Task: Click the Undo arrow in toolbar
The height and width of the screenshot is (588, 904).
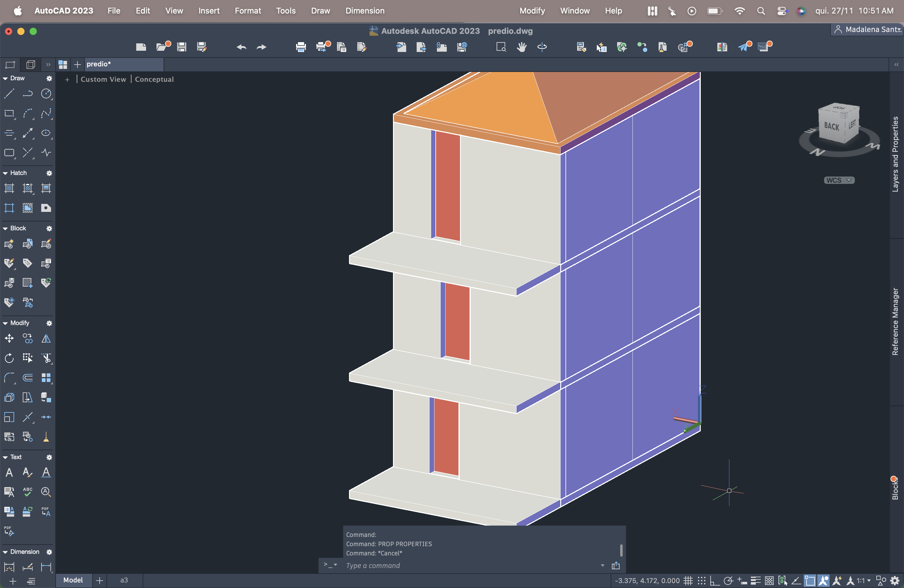Action: [x=241, y=47]
